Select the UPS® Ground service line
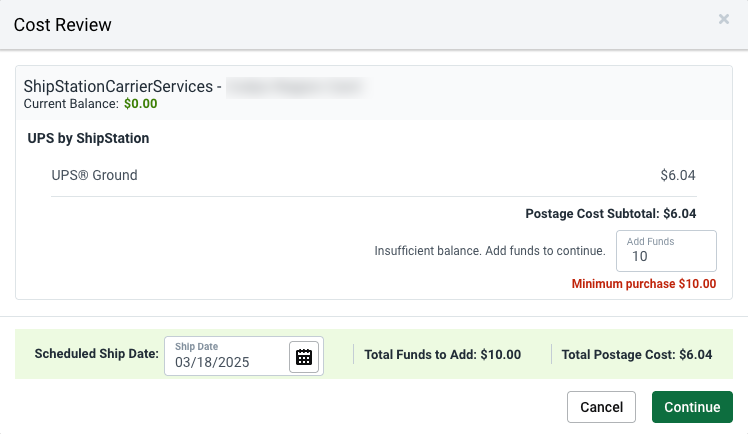The height and width of the screenshot is (434, 748). (x=94, y=175)
